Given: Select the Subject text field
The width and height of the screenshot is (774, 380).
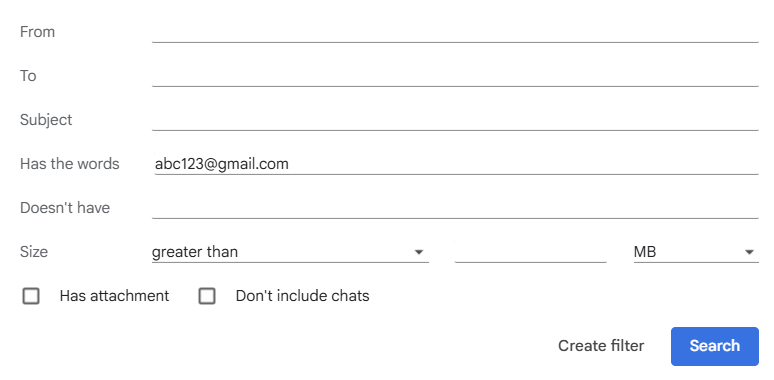Looking at the screenshot, I should coord(455,120).
